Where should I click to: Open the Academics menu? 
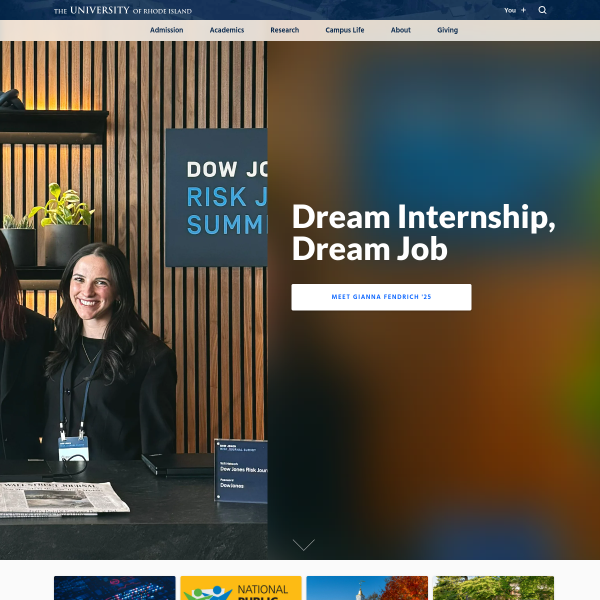227,30
